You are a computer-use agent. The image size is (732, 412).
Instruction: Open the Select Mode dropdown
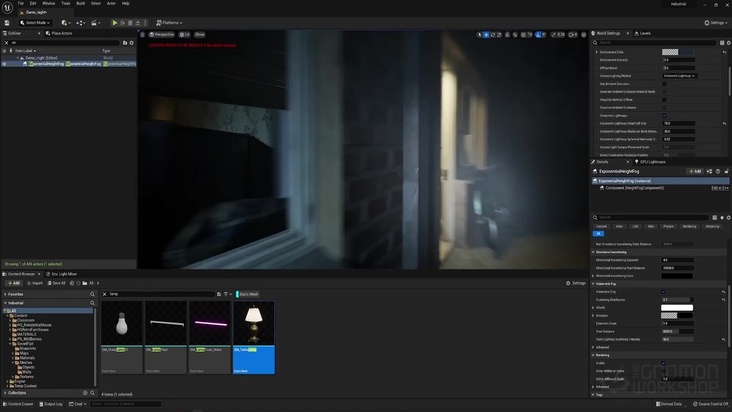[35, 22]
